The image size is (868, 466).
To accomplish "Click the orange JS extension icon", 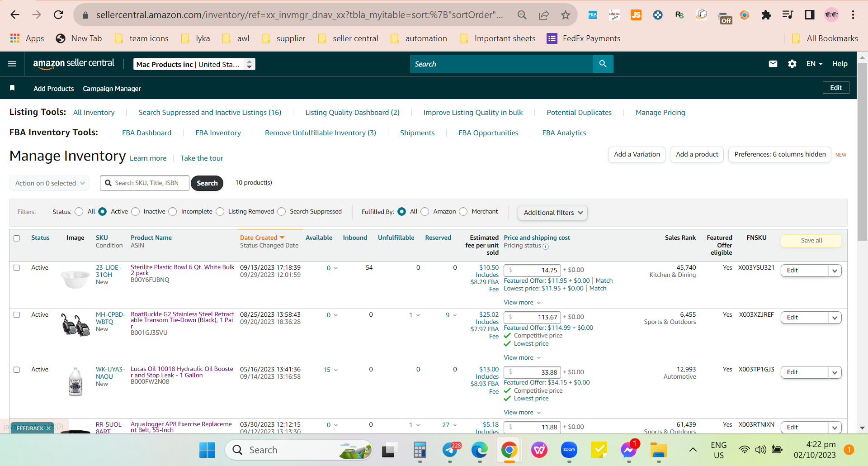I will point(636,15).
